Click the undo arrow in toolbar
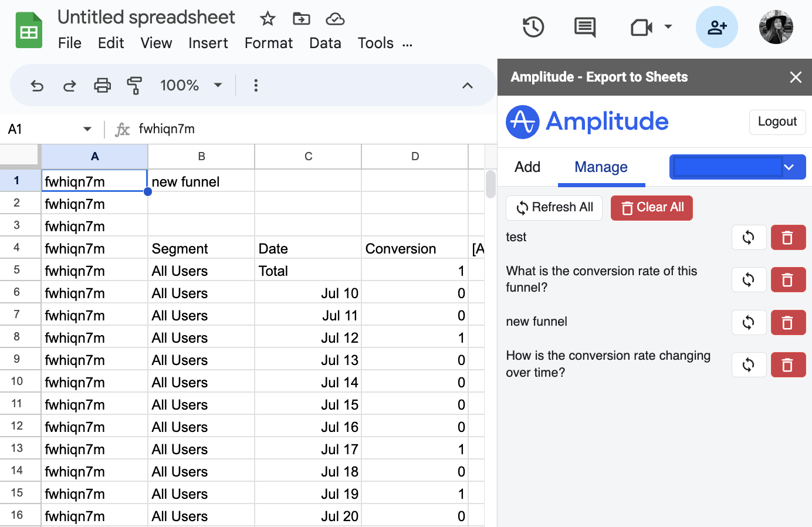 [x=37, y=86]
